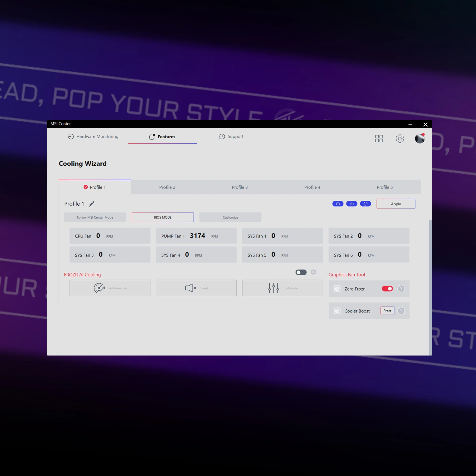Choose Follow MSI Center Mode
The width and height of the screenshot is (476, 476).
pyautogui.click(x=95, y=217)
